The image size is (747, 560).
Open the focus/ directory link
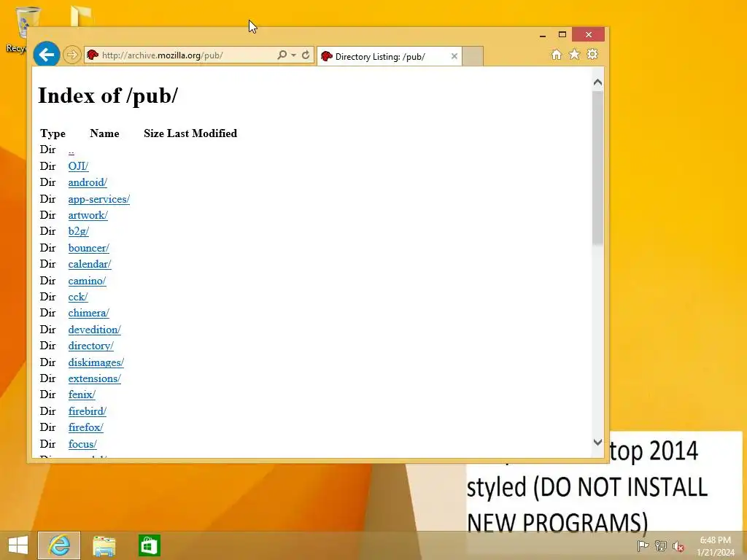click(x=82, y=444)
